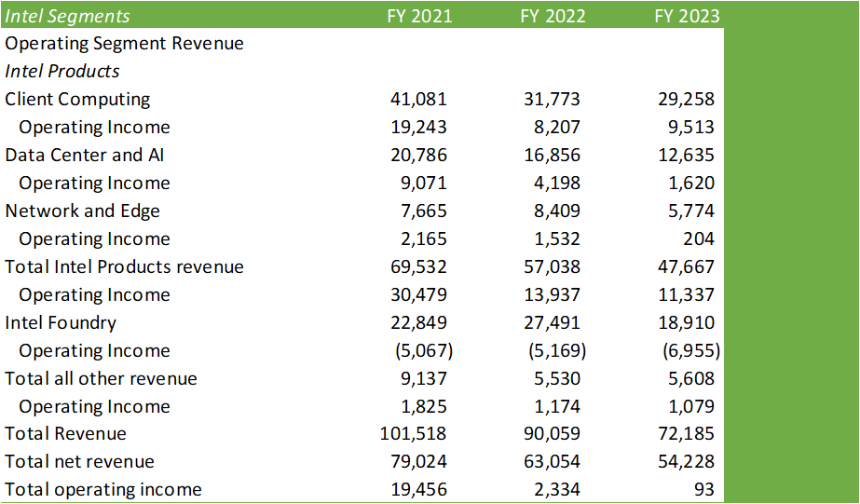Select all other revenue value 5,530

556,379
